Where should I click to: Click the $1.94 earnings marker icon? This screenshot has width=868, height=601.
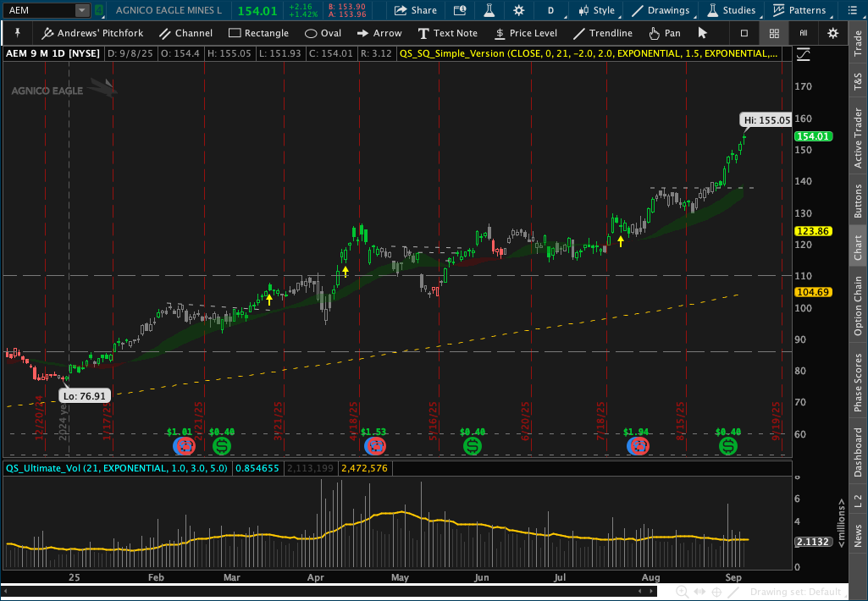coord(638,445)
